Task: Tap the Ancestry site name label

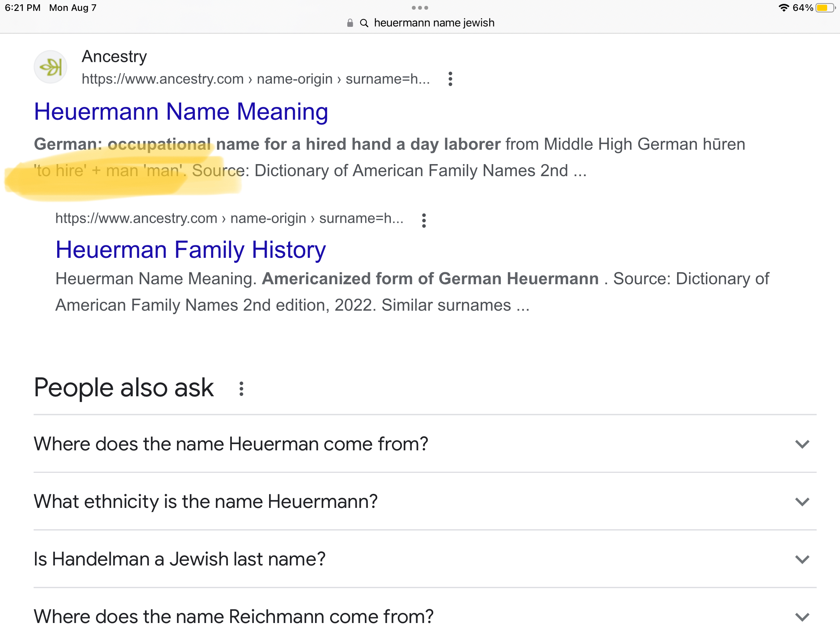Action: pyautogui.click(x=114, y=56)
